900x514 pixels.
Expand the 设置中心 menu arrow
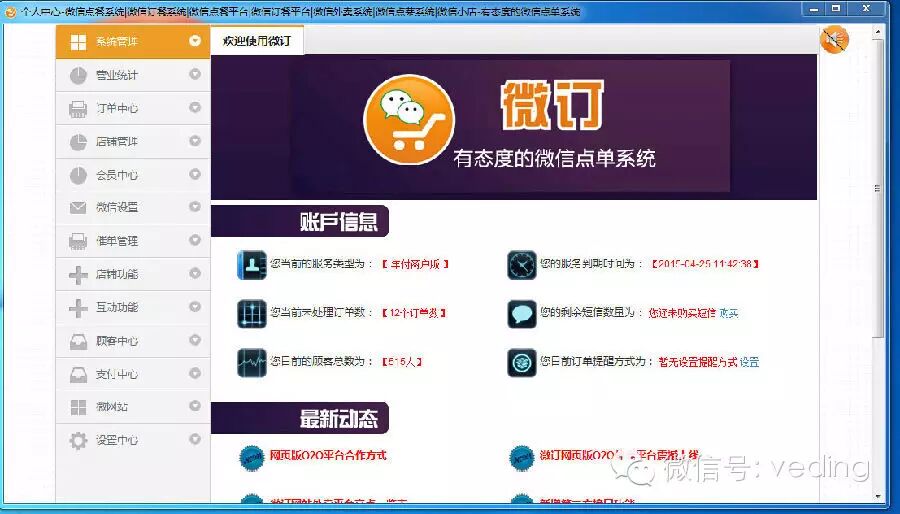coord(195,439)
